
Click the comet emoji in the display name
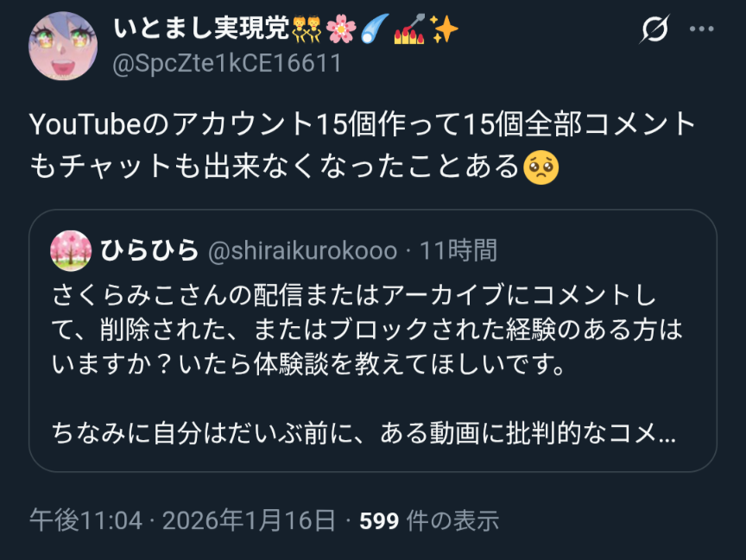tap(375, 29)
